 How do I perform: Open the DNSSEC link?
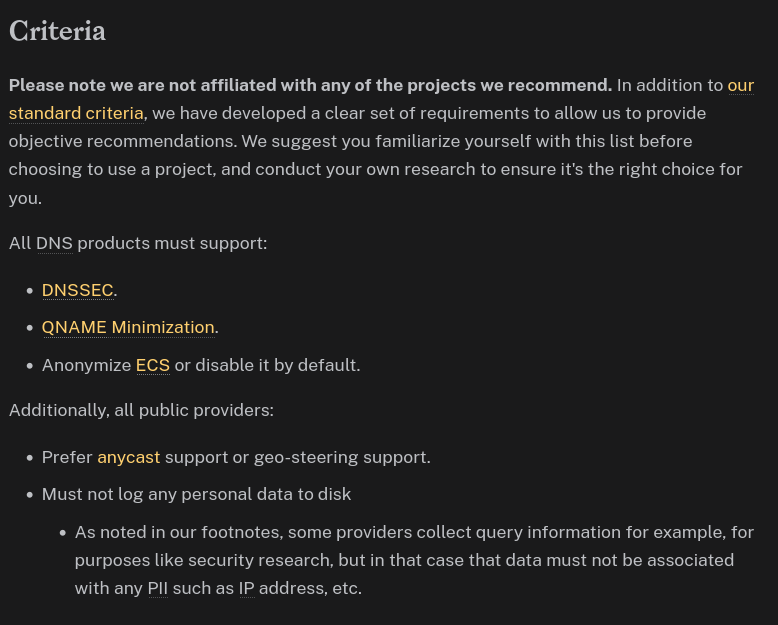[77, 290]
